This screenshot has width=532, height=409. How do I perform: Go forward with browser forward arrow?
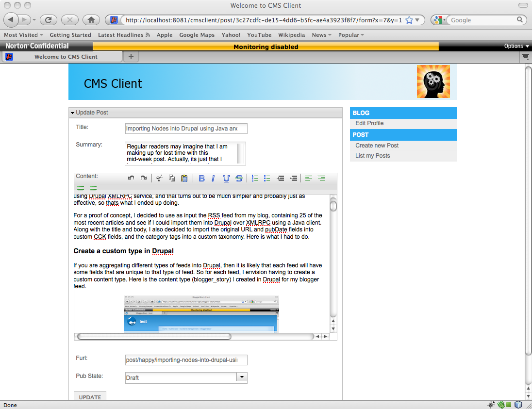24,20
